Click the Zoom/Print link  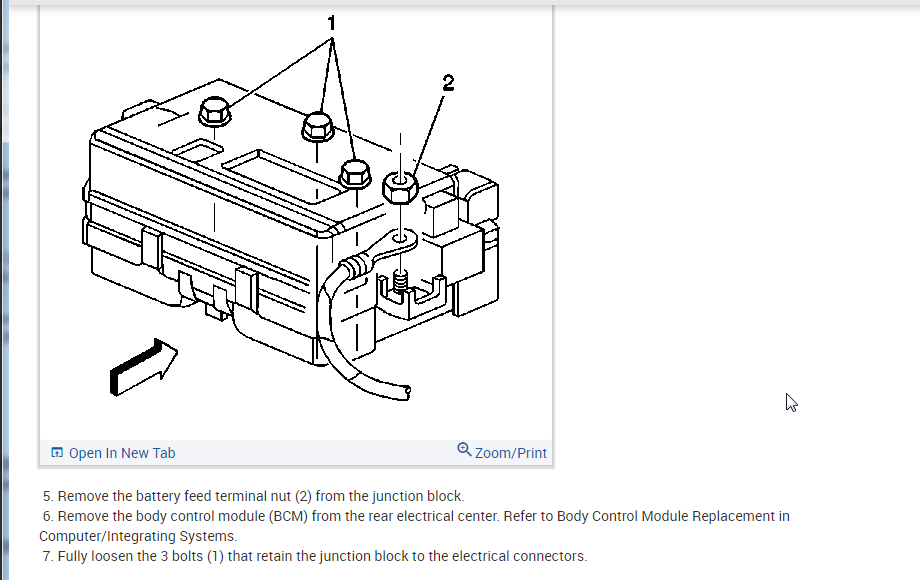pyautogui.click(x=510, y=453)
